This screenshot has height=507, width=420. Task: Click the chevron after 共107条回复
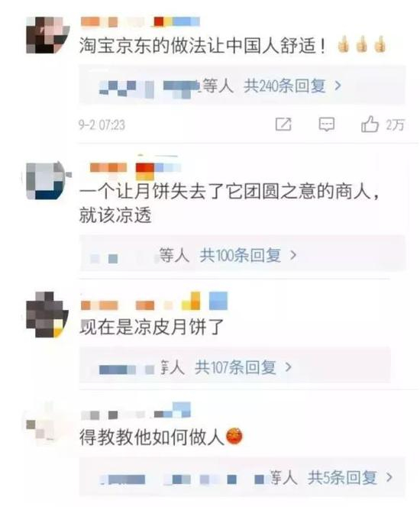[288, 367]
